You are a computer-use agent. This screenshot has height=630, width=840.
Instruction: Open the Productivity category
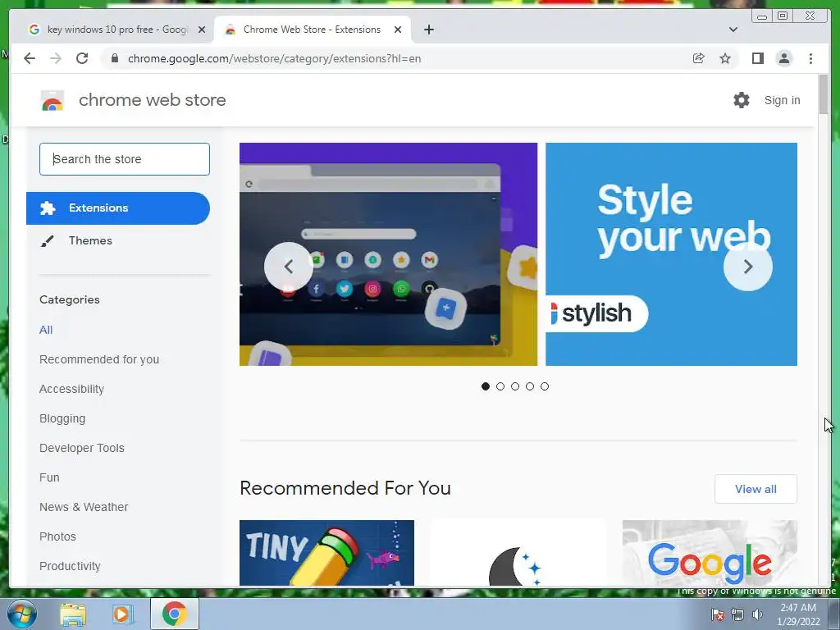71,566
